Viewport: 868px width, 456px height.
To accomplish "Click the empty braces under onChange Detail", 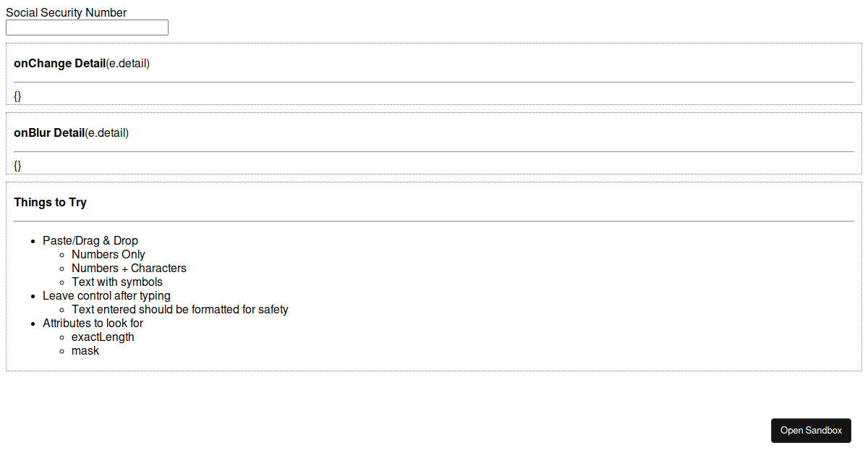I will click(x=17, y=96).
